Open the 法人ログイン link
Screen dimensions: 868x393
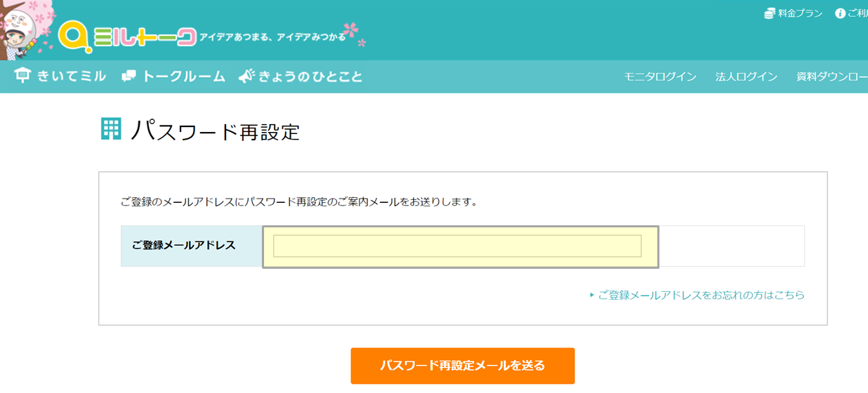coord(746,76)
